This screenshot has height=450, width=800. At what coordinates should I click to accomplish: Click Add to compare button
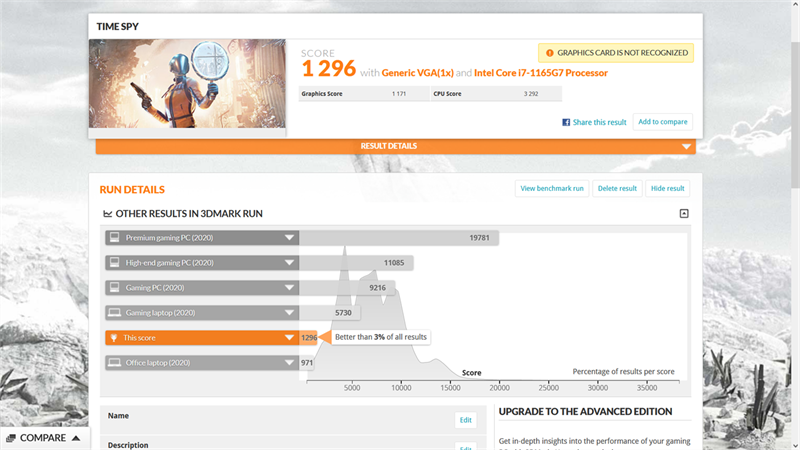(663, 122)
